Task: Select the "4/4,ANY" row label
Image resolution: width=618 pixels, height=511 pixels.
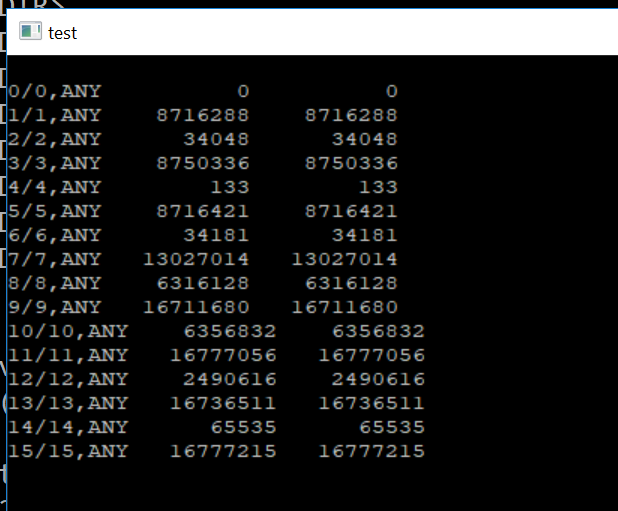Action: (55, 188)
